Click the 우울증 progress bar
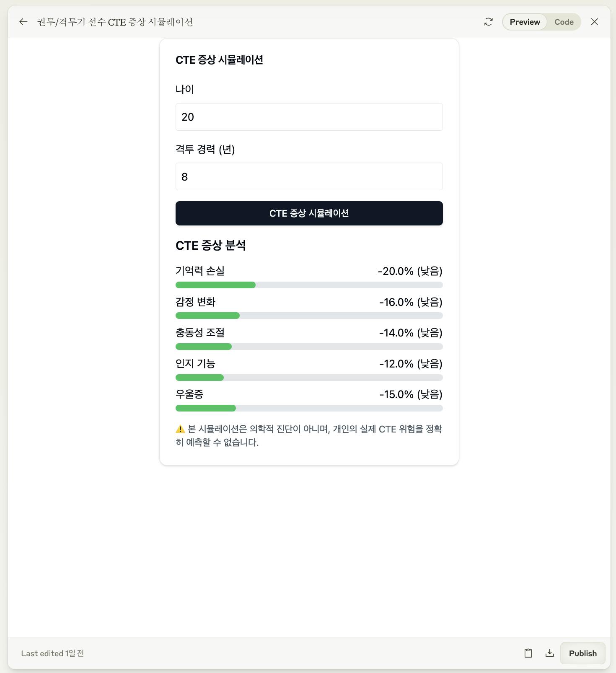This screenshot has width=616, height=673. 309,408
